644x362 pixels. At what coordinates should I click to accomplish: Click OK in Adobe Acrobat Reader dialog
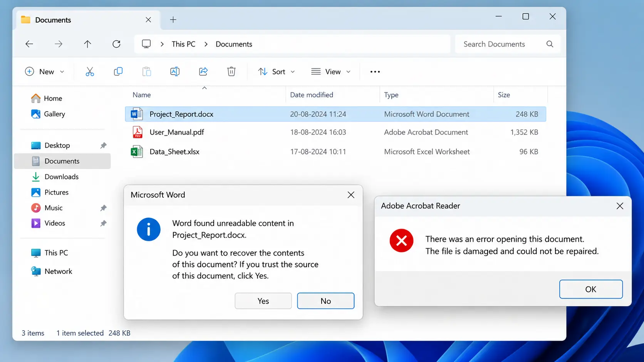(591, 289)
